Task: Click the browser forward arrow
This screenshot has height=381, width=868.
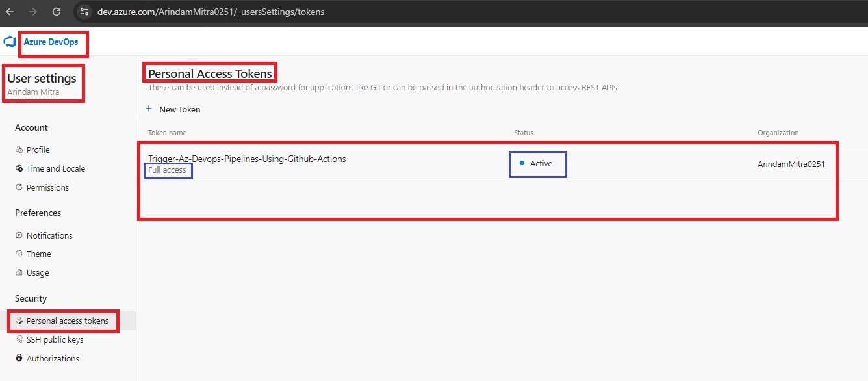Action: [x=33, y=12]
